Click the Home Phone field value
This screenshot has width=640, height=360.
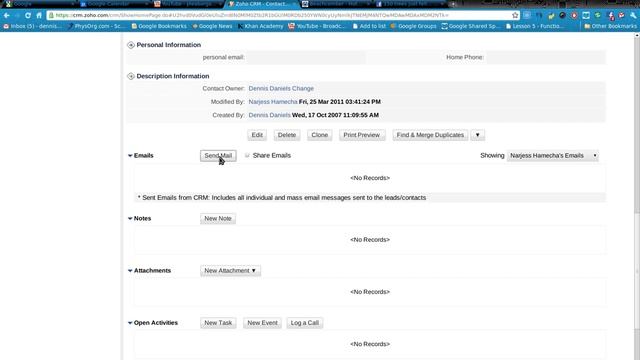click(x=546, y=57)
